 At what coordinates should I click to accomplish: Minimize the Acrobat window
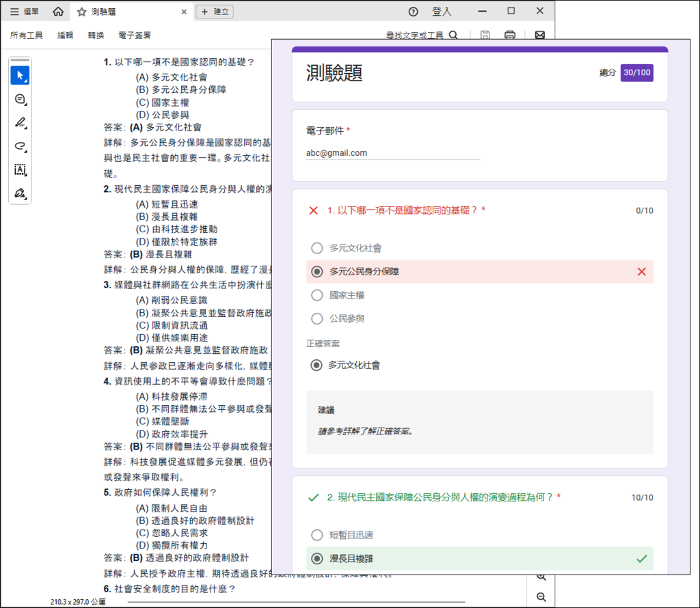point(482,11)
